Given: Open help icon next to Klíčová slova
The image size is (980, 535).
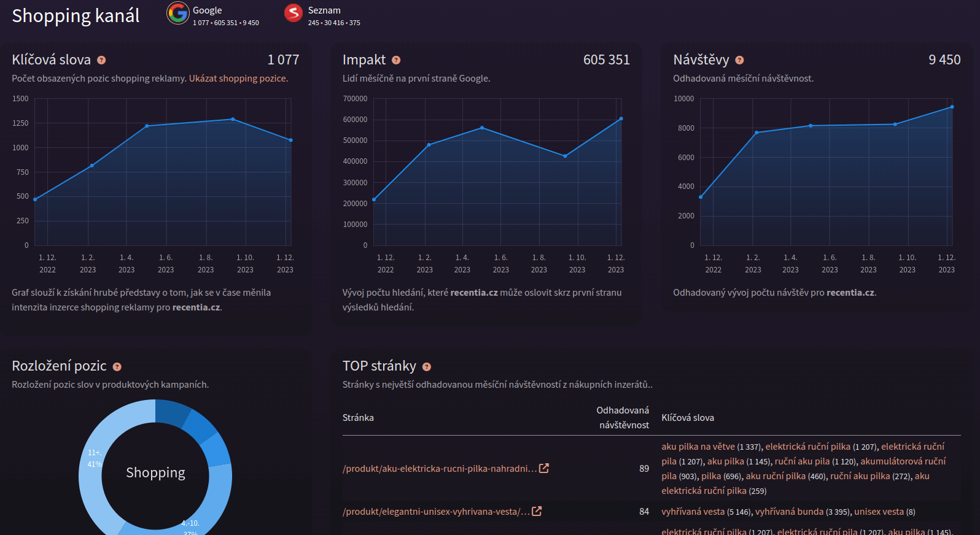Looking at the screenshot, I should (101, 60).
